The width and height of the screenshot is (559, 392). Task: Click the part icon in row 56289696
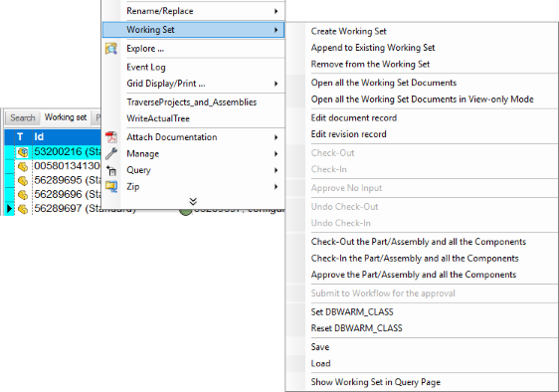click(x=23, y=195)
